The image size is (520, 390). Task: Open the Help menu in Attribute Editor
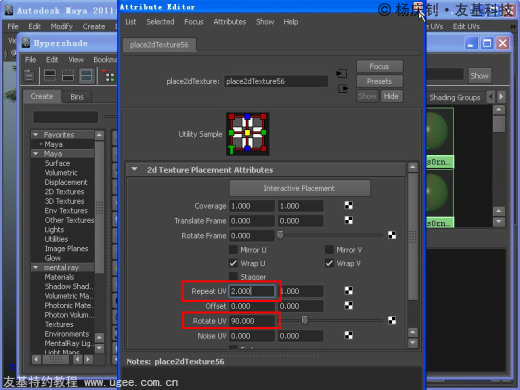pyautogui.click(x=291, y=22)
